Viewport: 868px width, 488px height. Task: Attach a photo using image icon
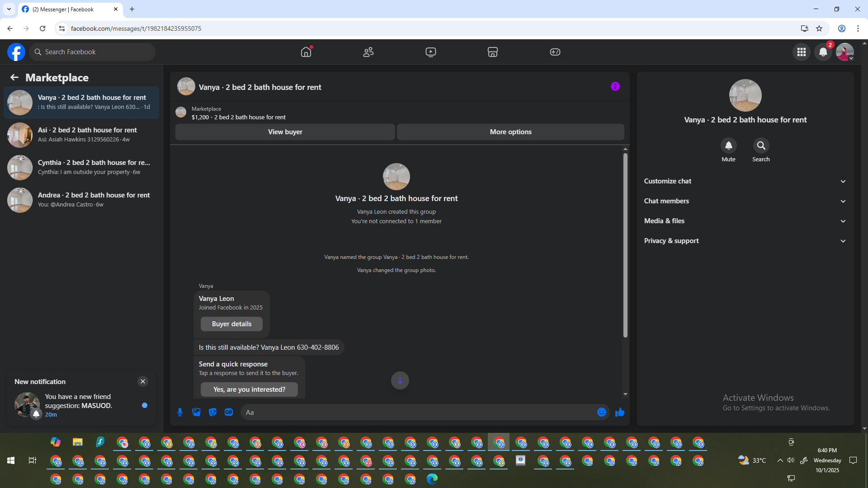[196, 412]
